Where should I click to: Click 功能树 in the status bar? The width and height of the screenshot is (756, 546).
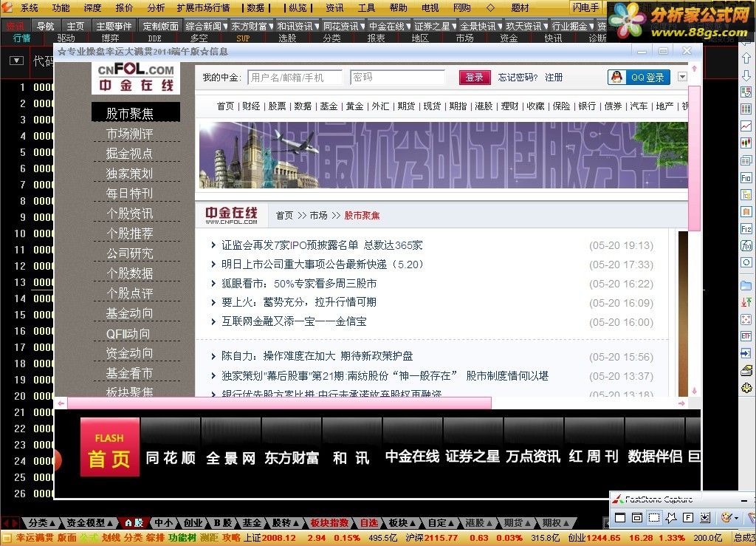(182, 538)
